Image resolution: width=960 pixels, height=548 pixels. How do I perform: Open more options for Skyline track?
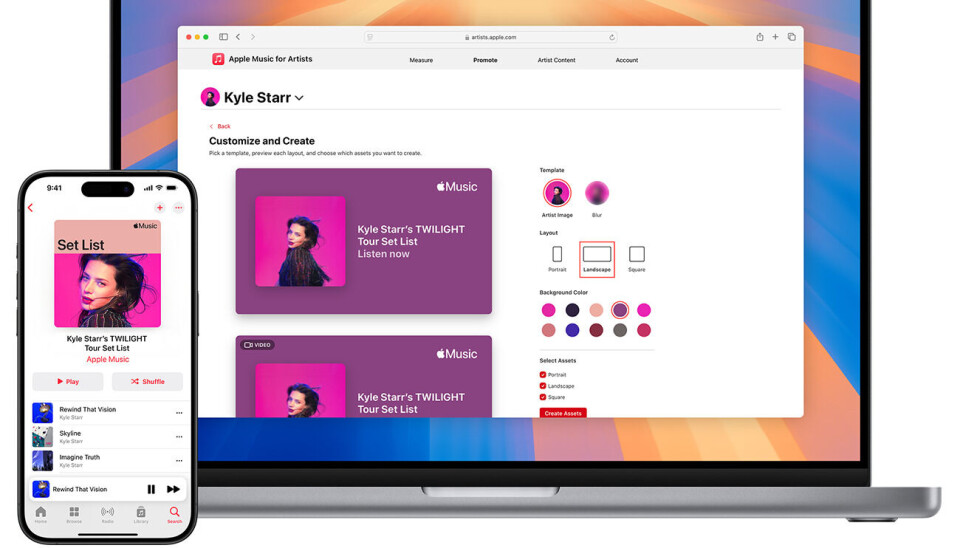[x=179, y=437]
